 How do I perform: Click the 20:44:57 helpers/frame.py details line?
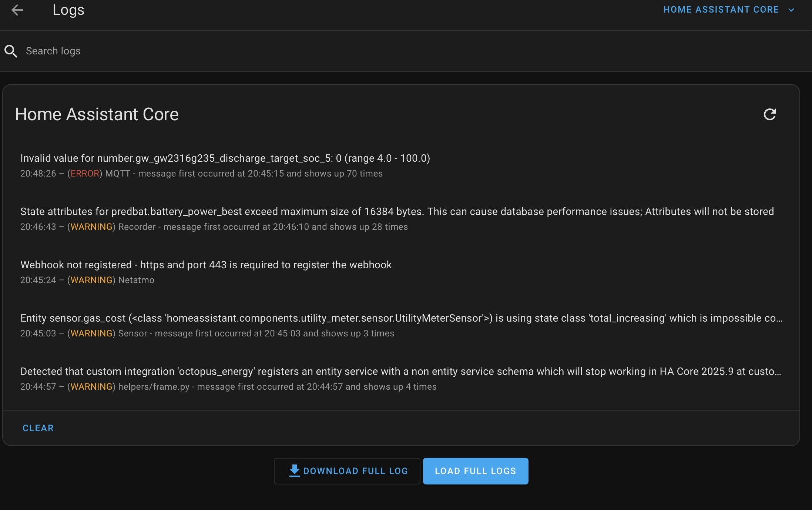tap(228, 387)
